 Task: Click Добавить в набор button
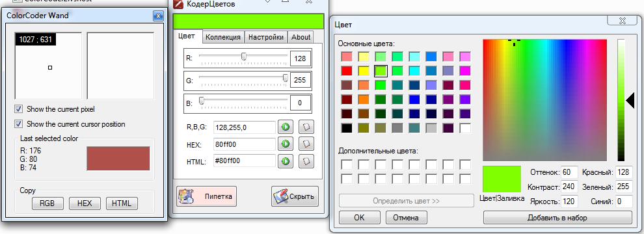[557, 218]
